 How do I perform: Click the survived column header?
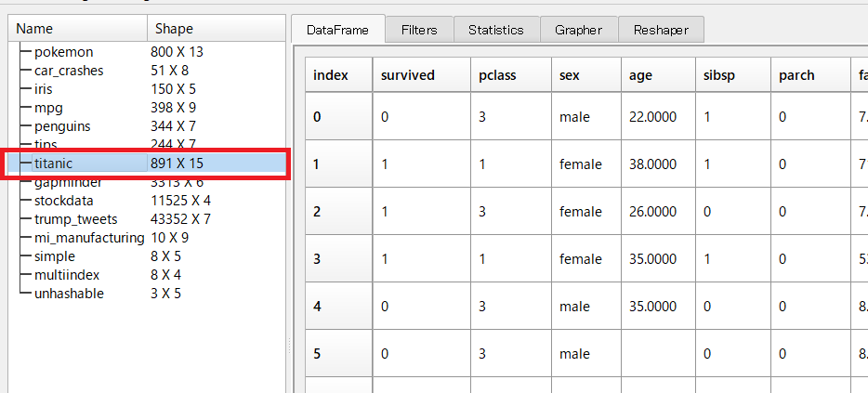[408, 75]
